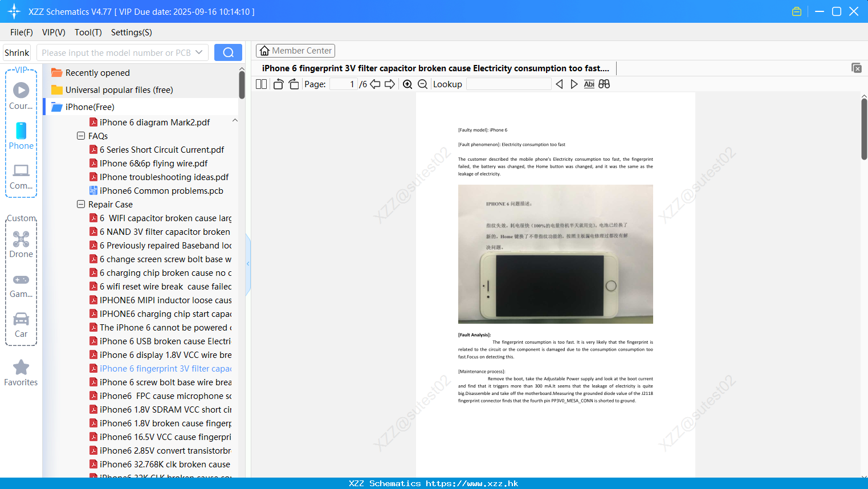Toggle Abi whole-word match icon

(589, 84)
